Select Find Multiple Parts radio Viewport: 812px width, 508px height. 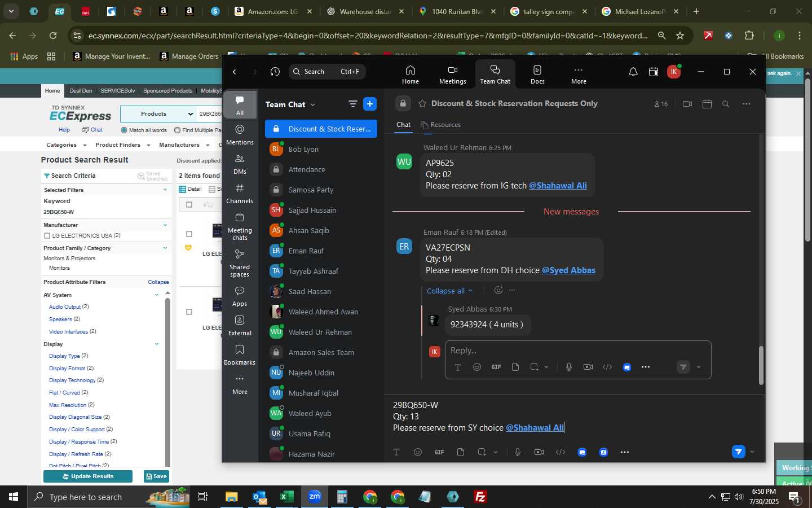coord(177,130)
